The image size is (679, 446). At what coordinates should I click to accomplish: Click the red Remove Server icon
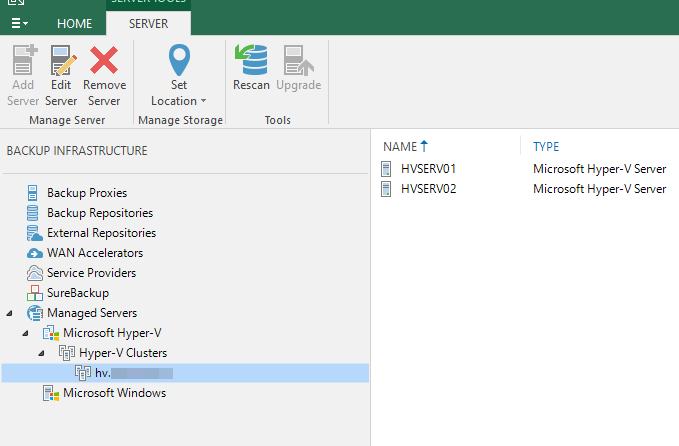click(x=104, y=60)
